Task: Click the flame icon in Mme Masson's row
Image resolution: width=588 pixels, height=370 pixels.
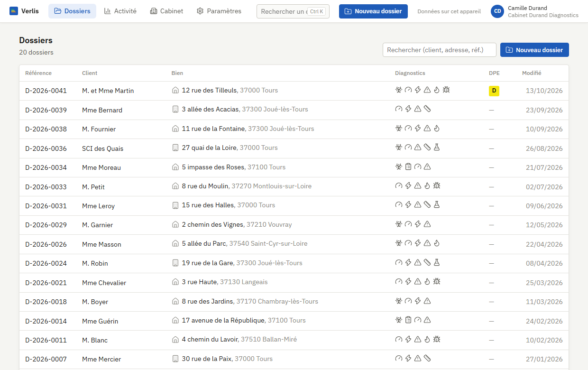Action: 437,244
